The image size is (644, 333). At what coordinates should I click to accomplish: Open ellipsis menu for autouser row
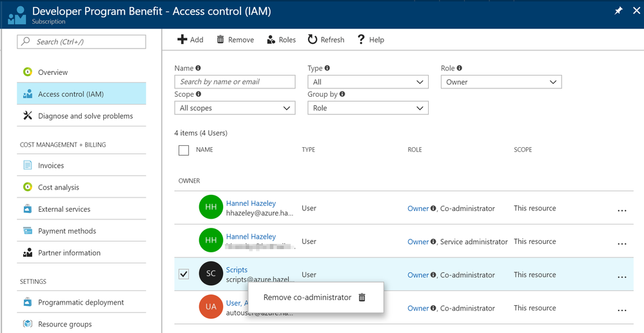622,310
